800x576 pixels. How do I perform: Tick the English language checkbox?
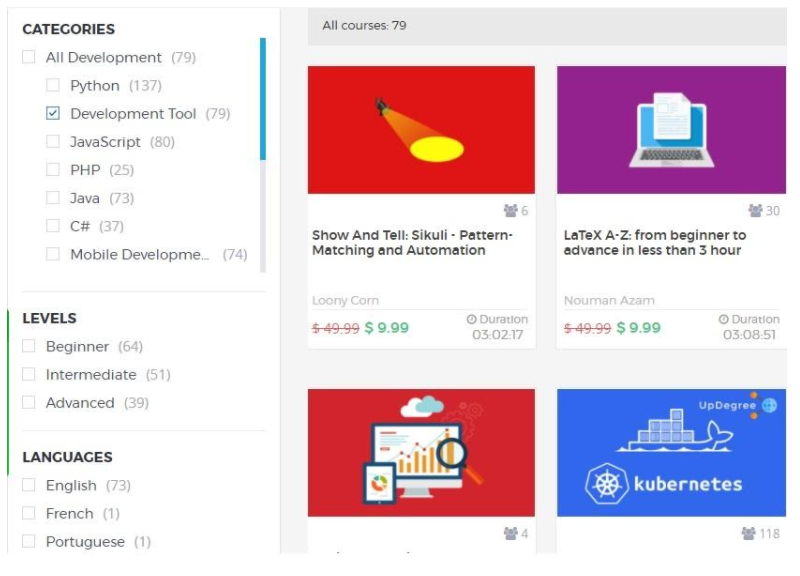(x=29, y=486)
